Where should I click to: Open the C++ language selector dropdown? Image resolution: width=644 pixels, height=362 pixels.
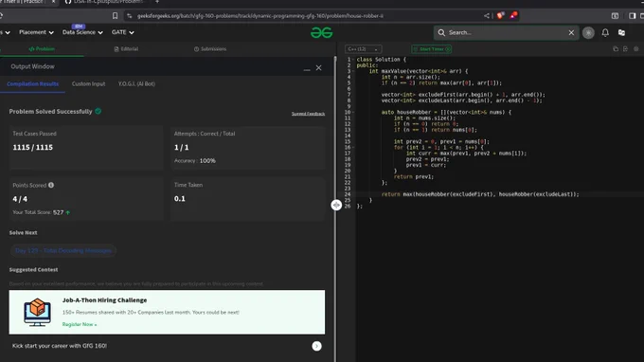[363, 49]
